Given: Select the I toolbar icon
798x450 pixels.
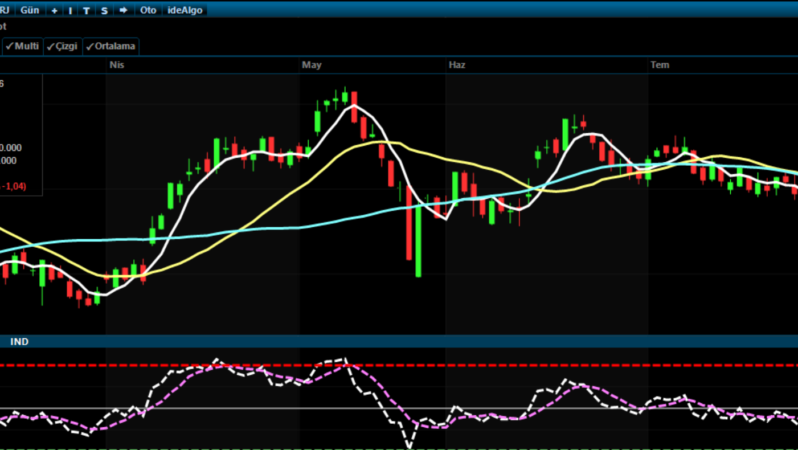Looking at the screenshot, I should 70,10.
